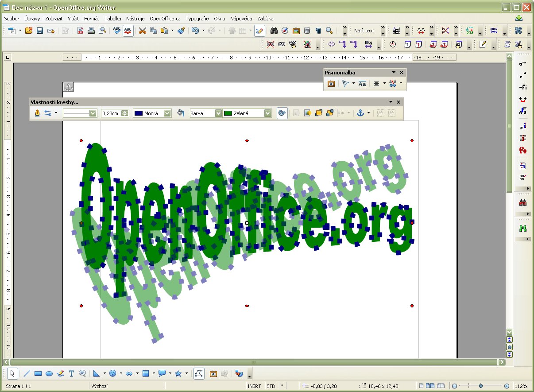Open the Typografie menu
The width and height of the screenshot is (534, 392).
[x=197, y=19]
